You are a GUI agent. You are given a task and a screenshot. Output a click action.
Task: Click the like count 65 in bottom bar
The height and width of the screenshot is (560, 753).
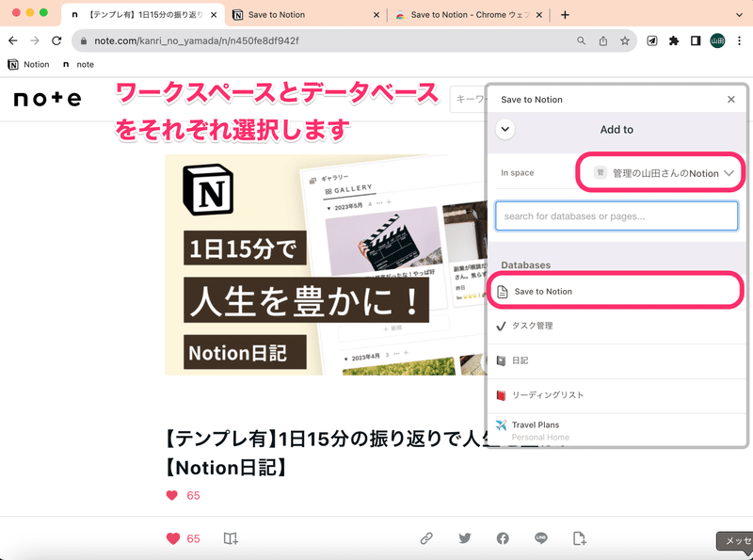[x=194, y=539]
